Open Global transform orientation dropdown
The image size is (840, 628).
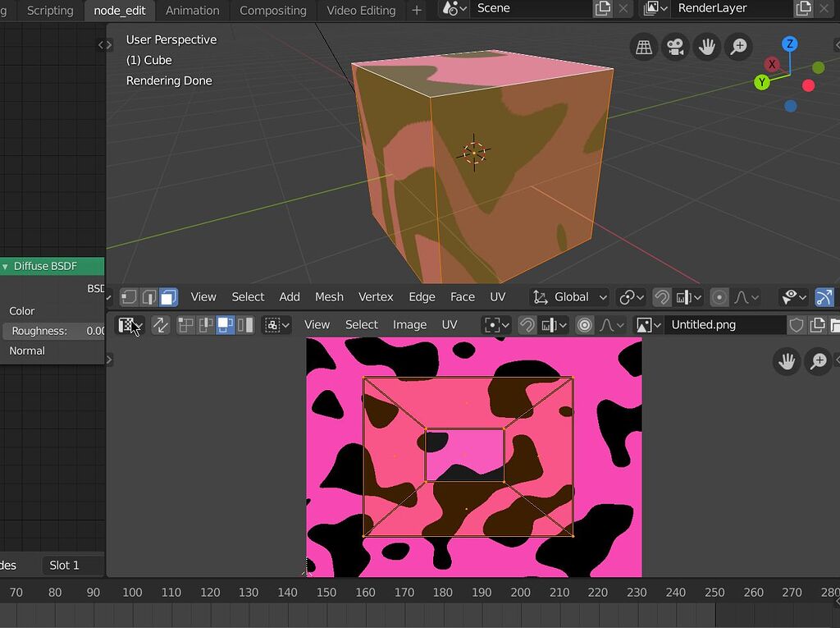(571, 297)
